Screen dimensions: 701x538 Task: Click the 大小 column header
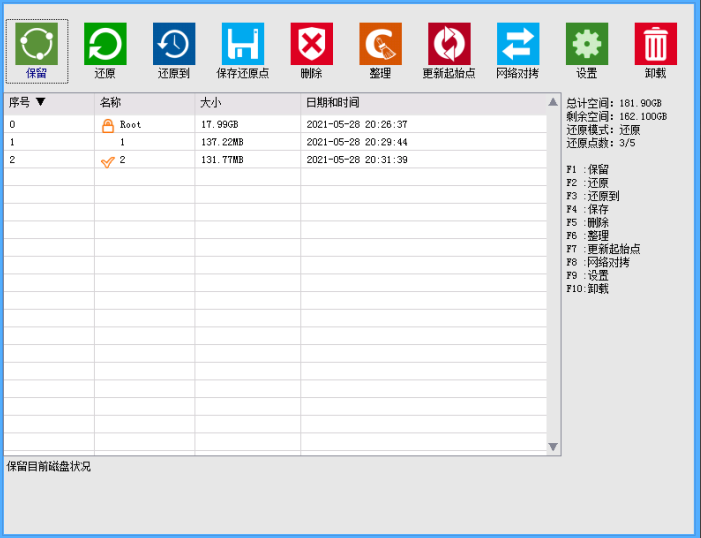coord(248,103)
